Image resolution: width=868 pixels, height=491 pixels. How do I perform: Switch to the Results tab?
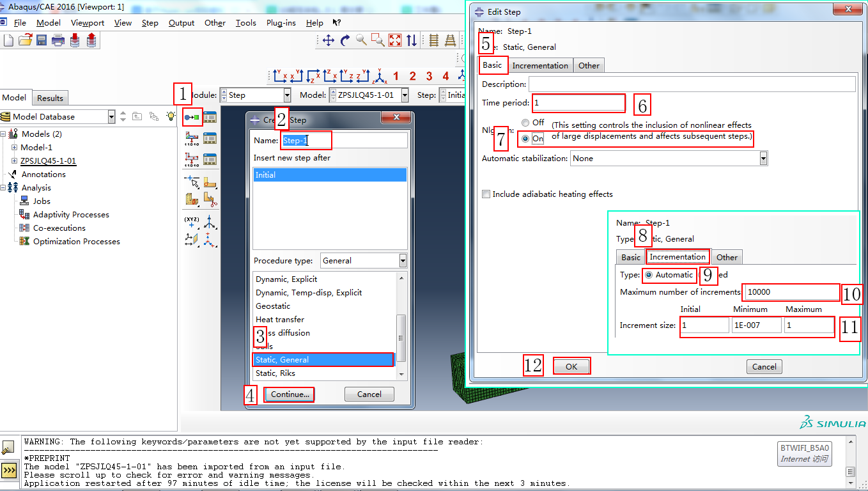[50, 98]
